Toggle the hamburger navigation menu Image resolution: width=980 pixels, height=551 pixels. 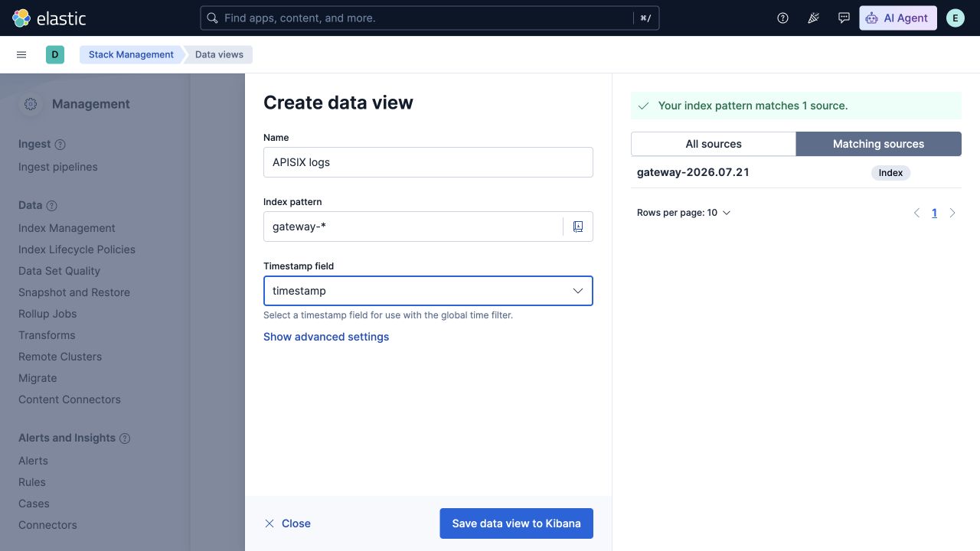coord(21,54)
